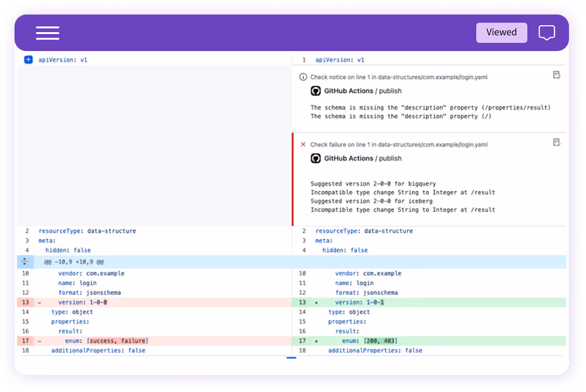Select left line number 13
Screen dimensions: 586x392
pyautogui.click(x=25, y=303)
